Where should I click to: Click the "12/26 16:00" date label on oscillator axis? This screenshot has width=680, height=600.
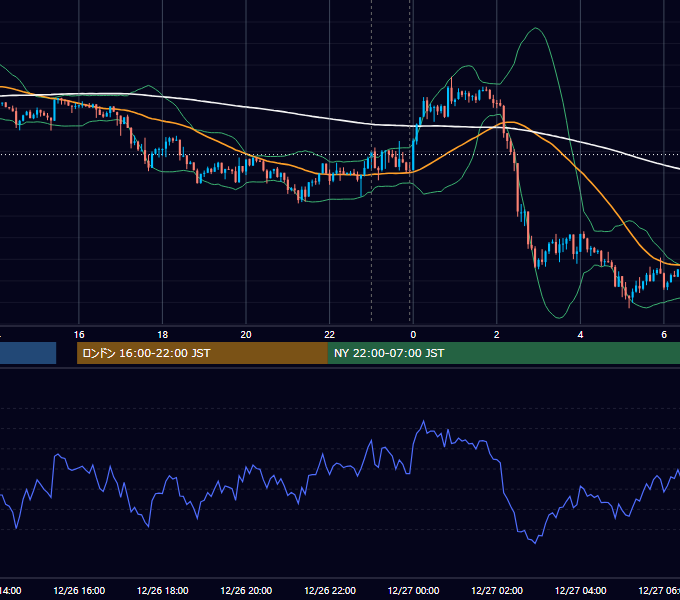[79, 590]
